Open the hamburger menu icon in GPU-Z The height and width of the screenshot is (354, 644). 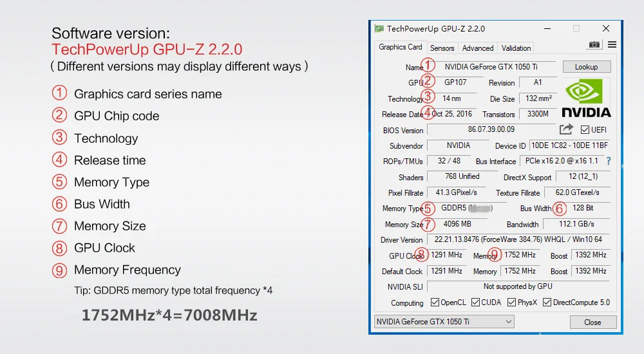[612, 45]
